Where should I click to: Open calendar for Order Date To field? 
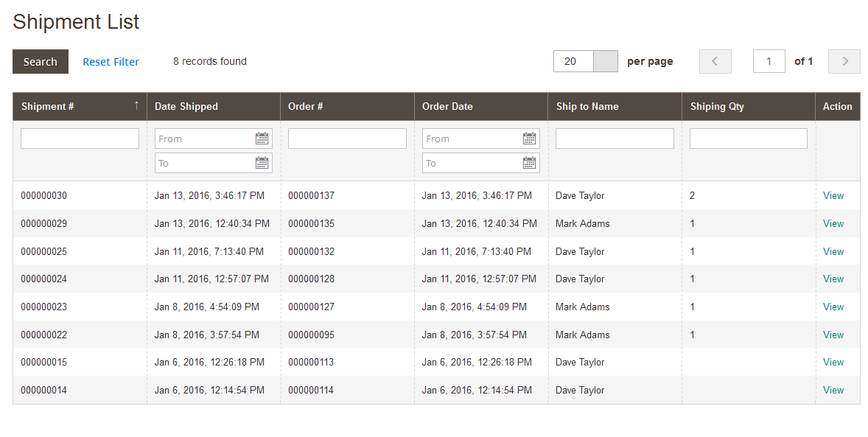pyautogui.click(x=529, y=163)
